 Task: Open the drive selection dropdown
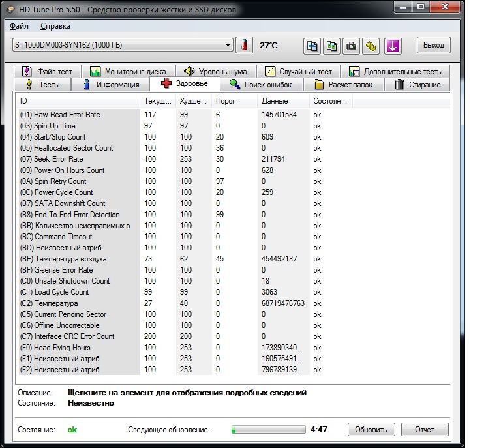click(123, 45)
